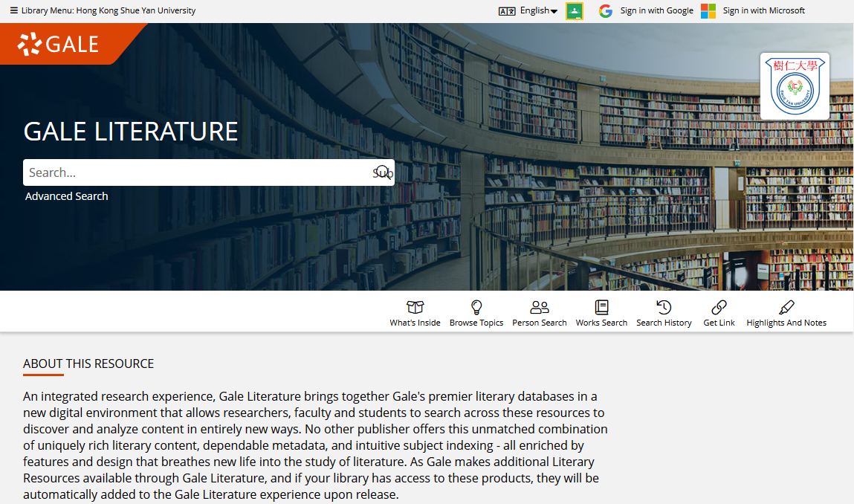Click the About This Resource heading
Screen dimensions: 854x504
click(x=88, y=364)
